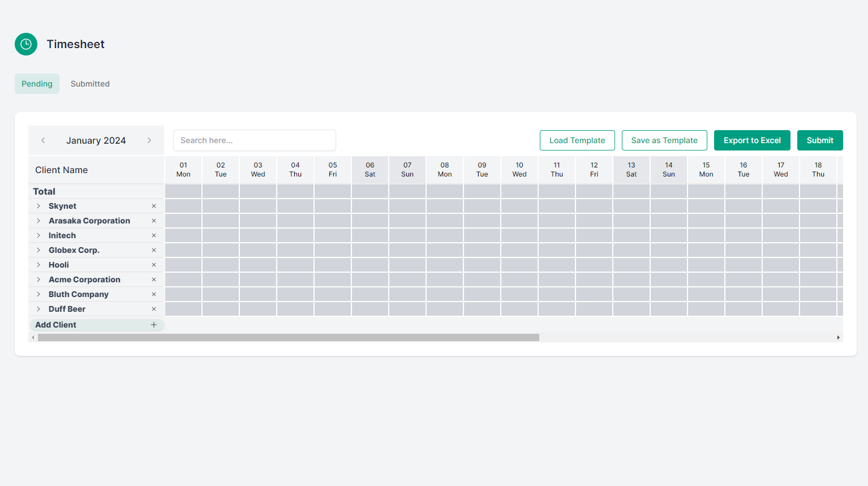Expand the Duff Beer row

tap(38, 309)
